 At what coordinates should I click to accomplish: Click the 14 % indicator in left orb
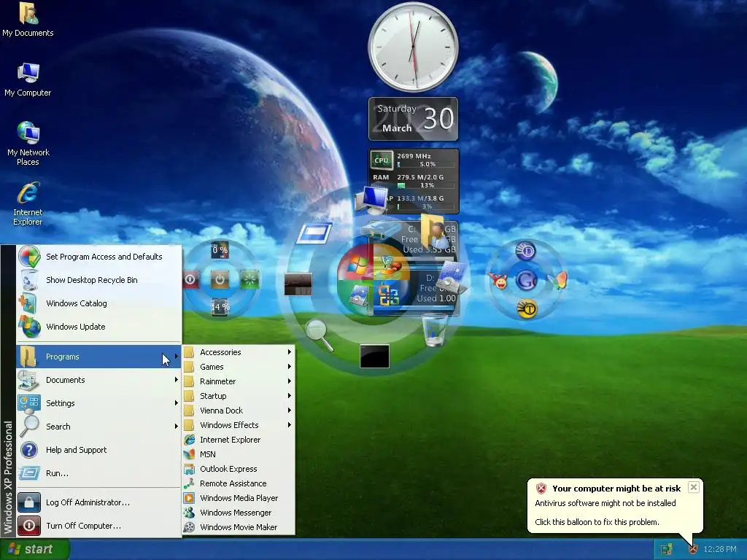[220, 307]
